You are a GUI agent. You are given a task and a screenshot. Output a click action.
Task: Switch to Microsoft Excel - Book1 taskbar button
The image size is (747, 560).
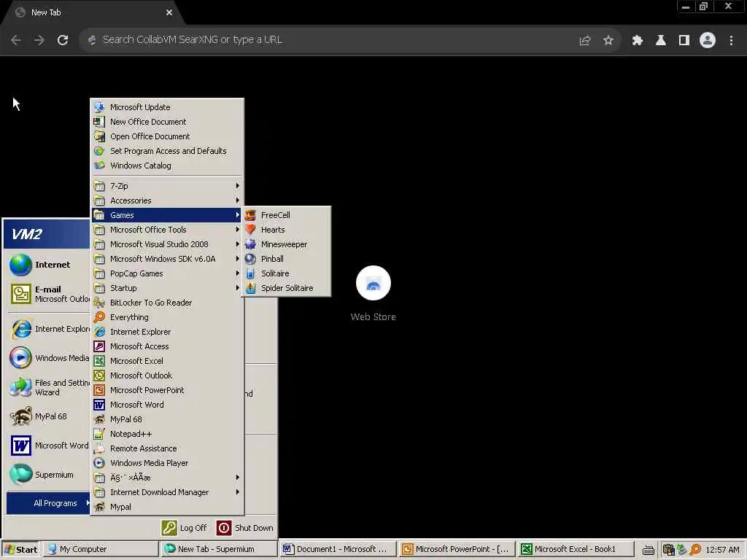(576, 550)
